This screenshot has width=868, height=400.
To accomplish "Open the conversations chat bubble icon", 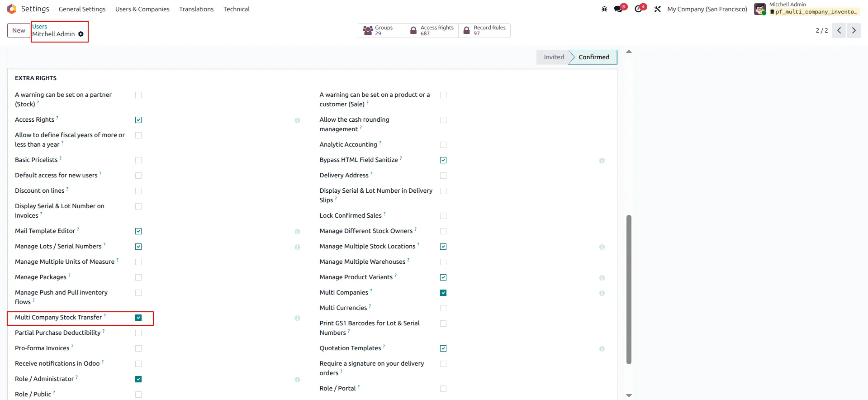I will coord(618,9).
